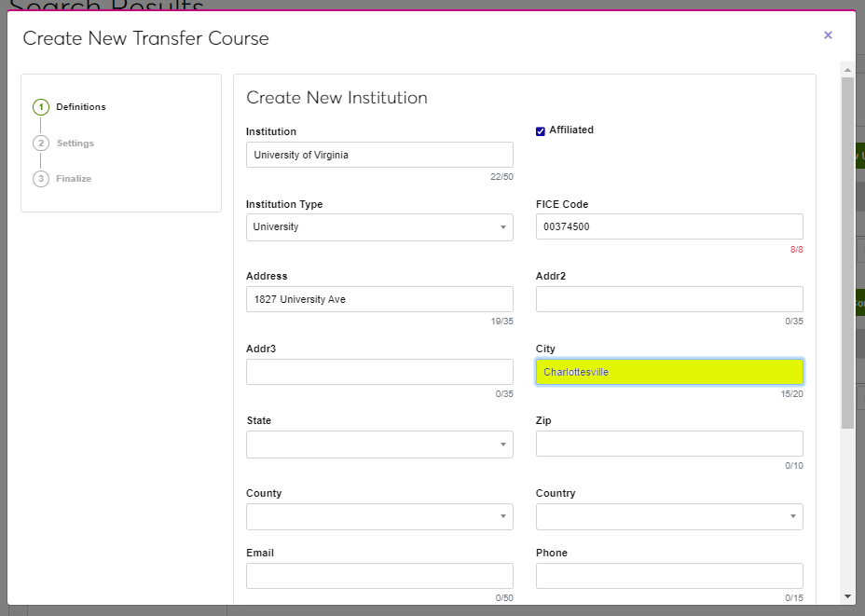This screenshot has width=865, height=616.
Task: Open the Country dropdown
Action: pyautogui.click(x=669, y=516)
